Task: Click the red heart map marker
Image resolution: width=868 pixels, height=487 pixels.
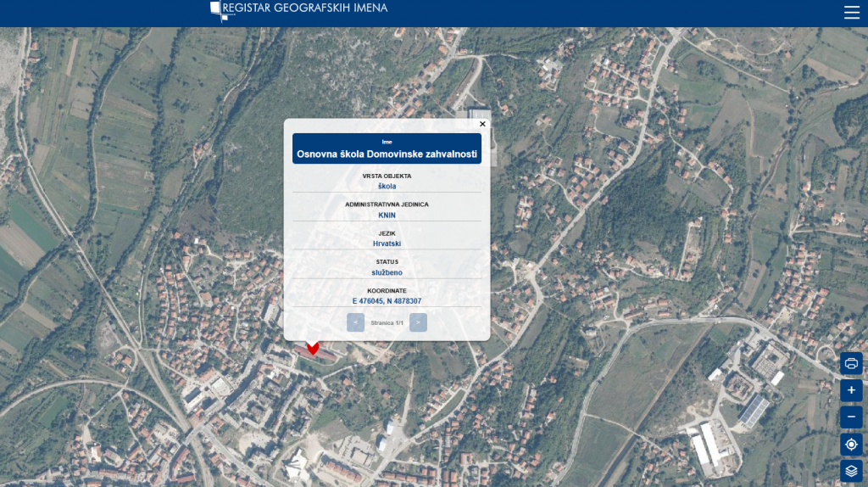Action: (313, 348)
